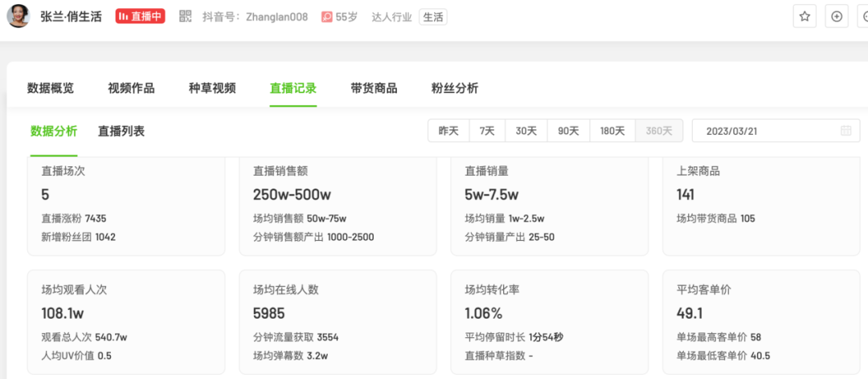Click the 生活 industry tag

pyautogui.click(x=433, y=17)
